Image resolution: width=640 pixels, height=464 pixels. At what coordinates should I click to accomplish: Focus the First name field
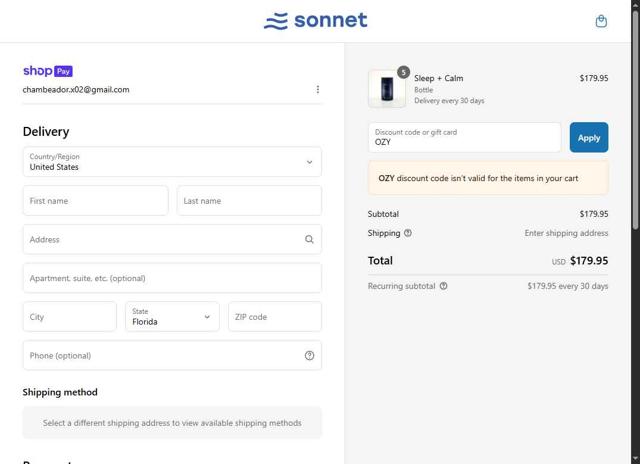96,201
